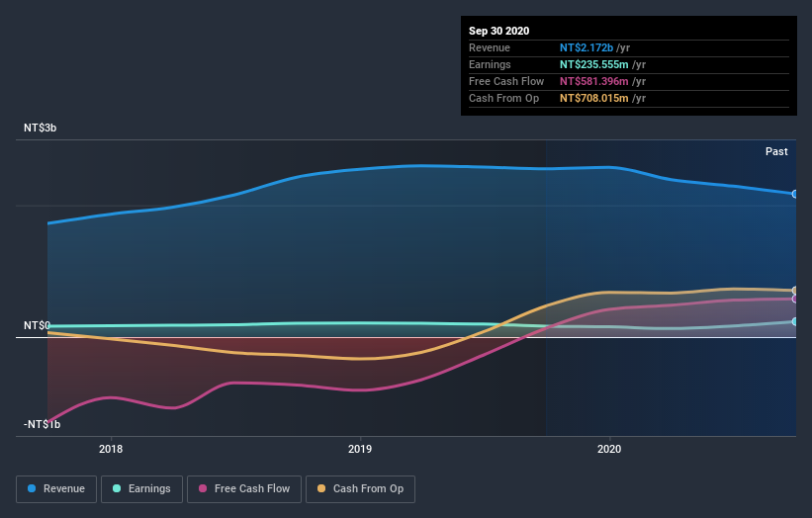Select the Cash From Op endpoint marker
812x518 pixels.
point(795,291)
